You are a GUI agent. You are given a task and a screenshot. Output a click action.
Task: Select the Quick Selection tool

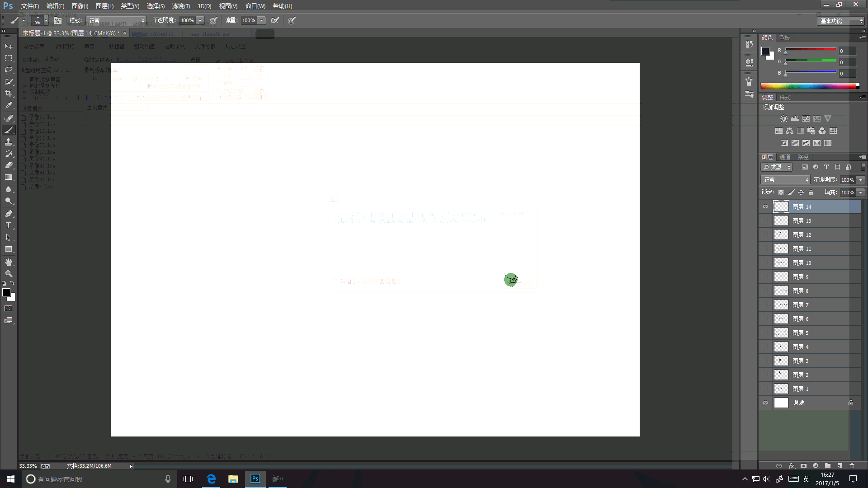[x=9, y=82]
